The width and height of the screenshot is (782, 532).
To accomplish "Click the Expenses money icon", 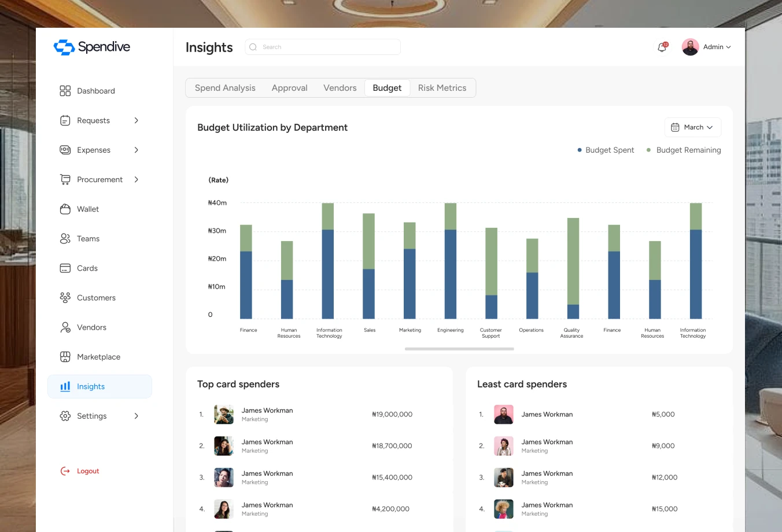I will click(65, 150).
